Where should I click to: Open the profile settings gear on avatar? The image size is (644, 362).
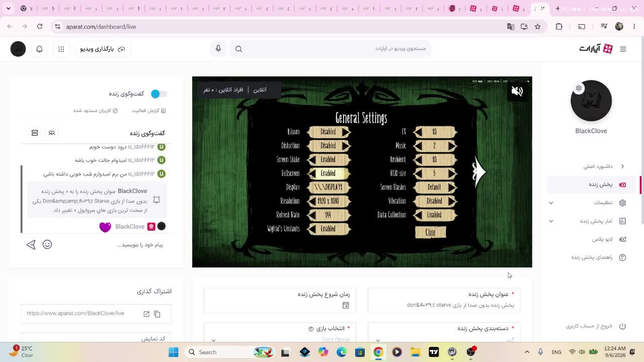[x=579, y=88]
